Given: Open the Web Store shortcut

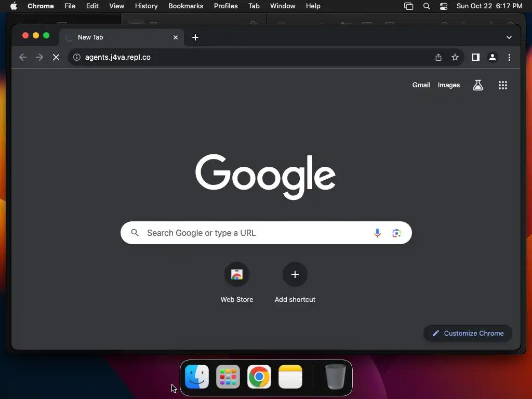Looking at the screenshot, I should click(237, 282).
